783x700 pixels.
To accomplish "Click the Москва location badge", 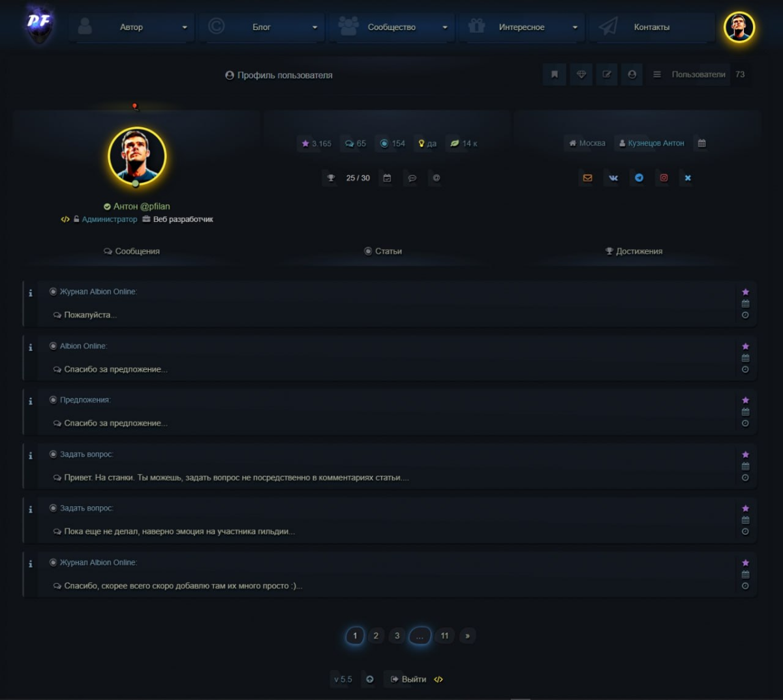I will 587,144.
